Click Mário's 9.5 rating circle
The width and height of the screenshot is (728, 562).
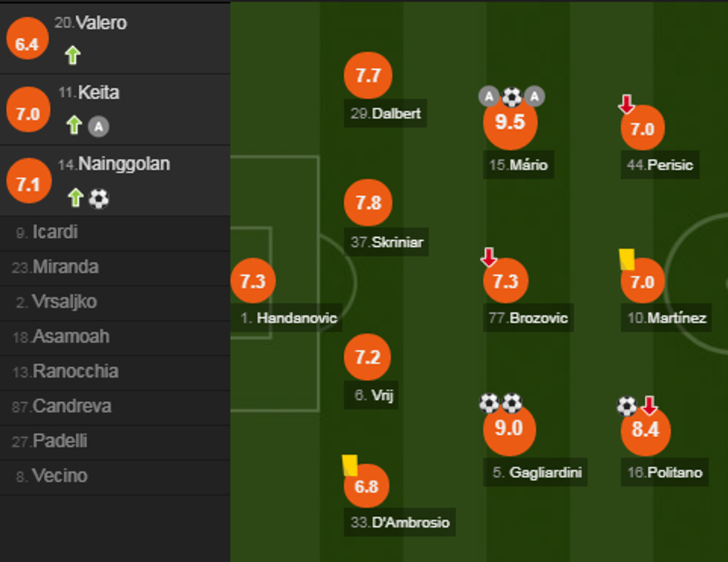click(x=510, y=123)
